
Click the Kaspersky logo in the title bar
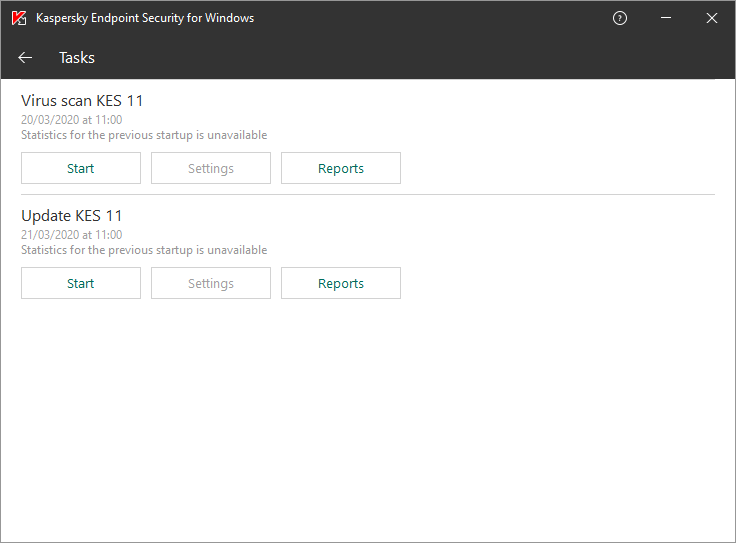tap(19, 18)
